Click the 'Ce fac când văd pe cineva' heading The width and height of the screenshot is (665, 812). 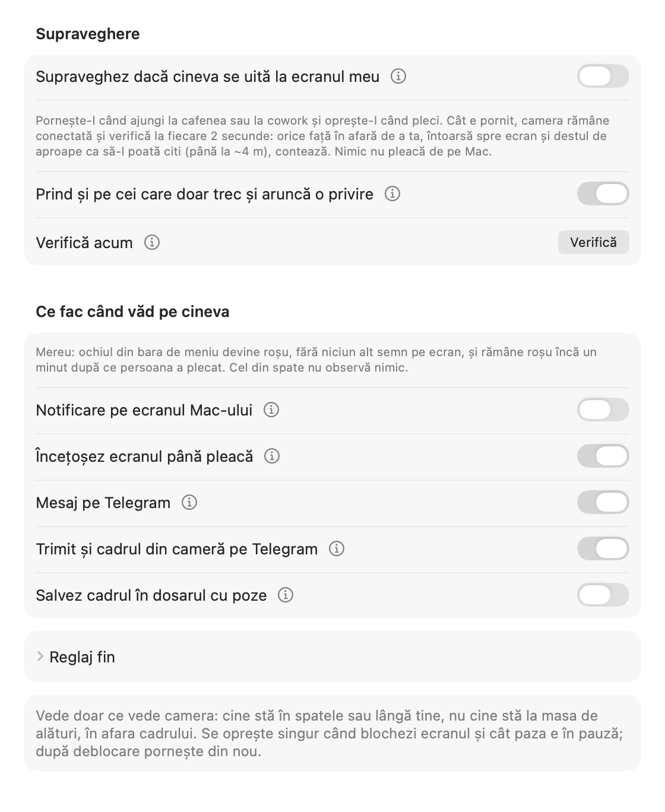click(x=132, y=312)
